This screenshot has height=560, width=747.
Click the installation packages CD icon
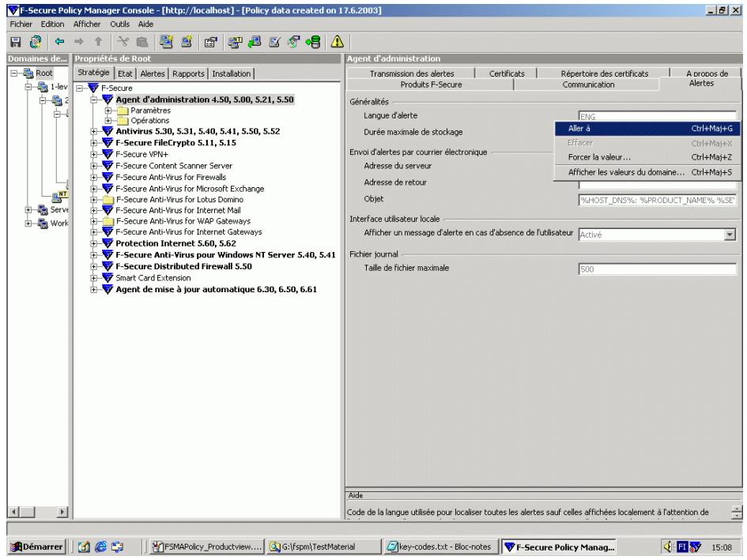294,42
